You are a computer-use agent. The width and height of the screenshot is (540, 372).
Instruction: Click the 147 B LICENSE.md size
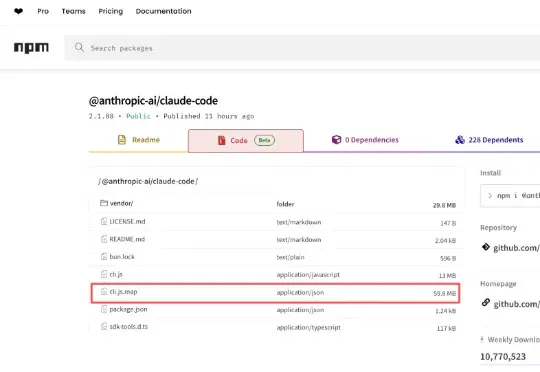point(448,223)
